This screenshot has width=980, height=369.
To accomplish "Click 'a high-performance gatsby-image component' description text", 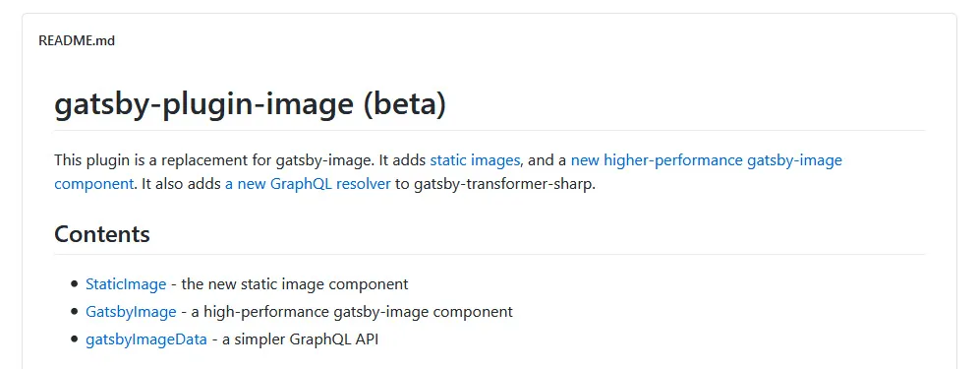I will 352,312.
